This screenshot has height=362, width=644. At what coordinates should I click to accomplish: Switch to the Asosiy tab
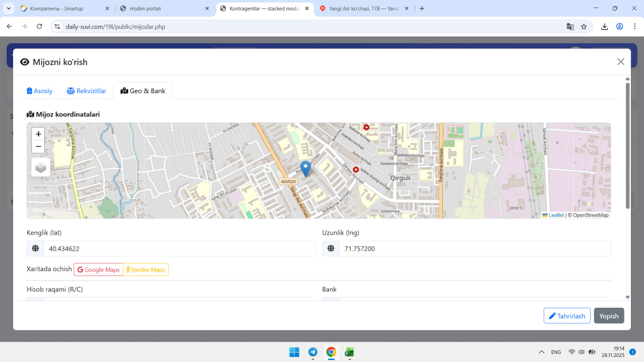(40, 91)
